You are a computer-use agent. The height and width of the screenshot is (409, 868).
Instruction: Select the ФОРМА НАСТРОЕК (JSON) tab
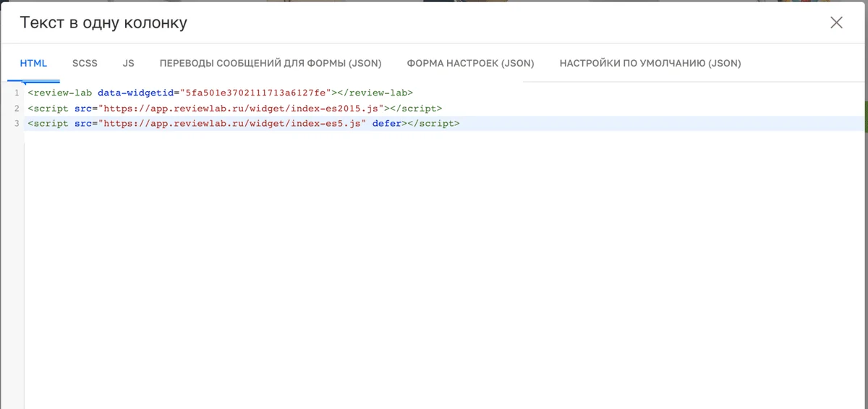tap(470, 63)
